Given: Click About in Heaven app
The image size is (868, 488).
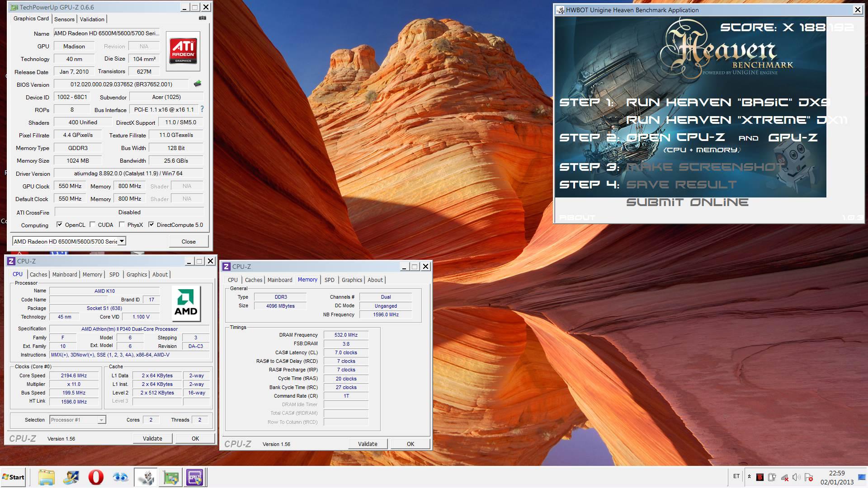Looking at the screenshot, I should [577, 217].
